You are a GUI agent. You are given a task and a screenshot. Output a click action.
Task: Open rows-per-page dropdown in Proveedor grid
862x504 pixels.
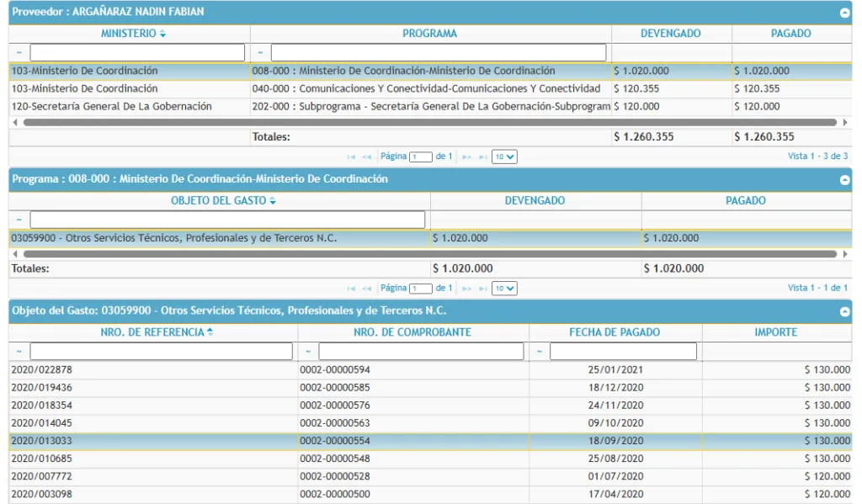click(504, 157)
